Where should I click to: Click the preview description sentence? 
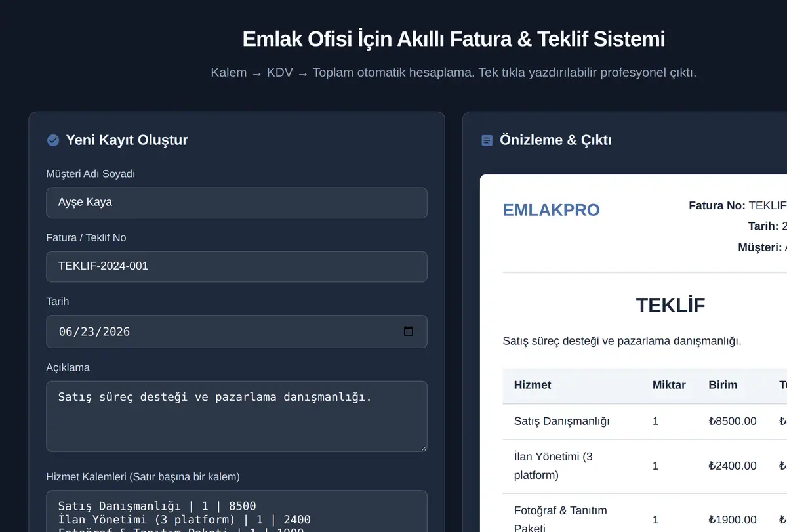point(622,341)
